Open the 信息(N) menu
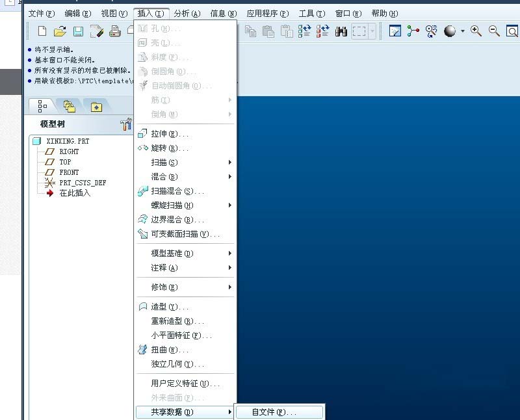 224,14
